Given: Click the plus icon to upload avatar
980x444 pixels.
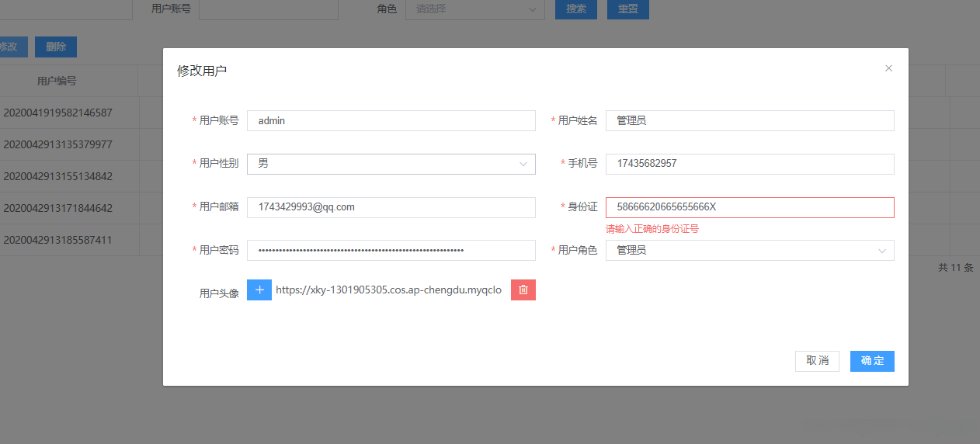Looking at the screenshot, I should click(x=259, y=290).
